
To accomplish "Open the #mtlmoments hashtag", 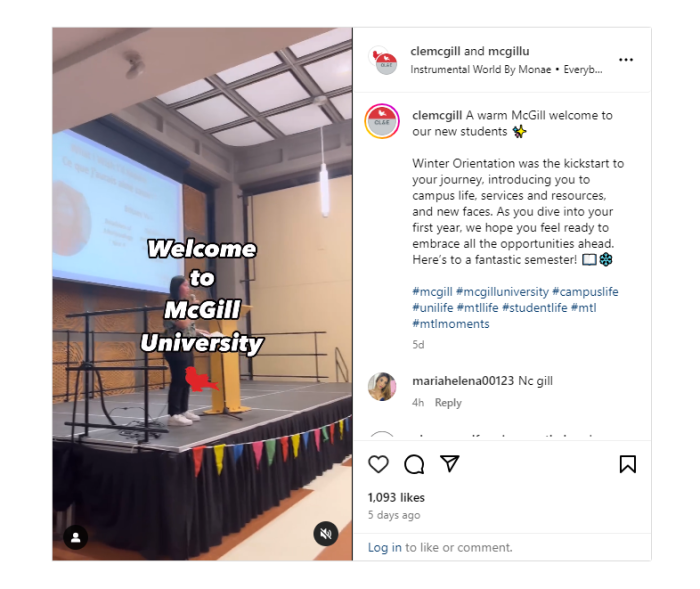I will pyautogui.click(x=451, y=324).
